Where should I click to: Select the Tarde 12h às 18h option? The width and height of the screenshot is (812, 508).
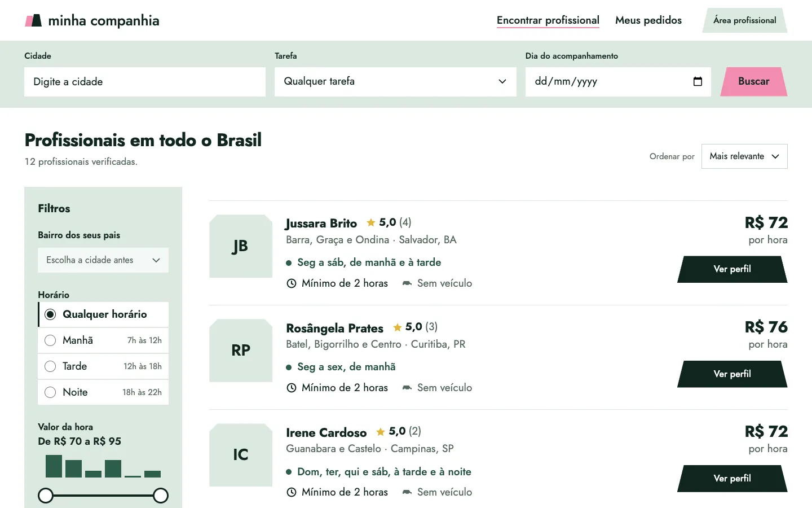point(103,366)
